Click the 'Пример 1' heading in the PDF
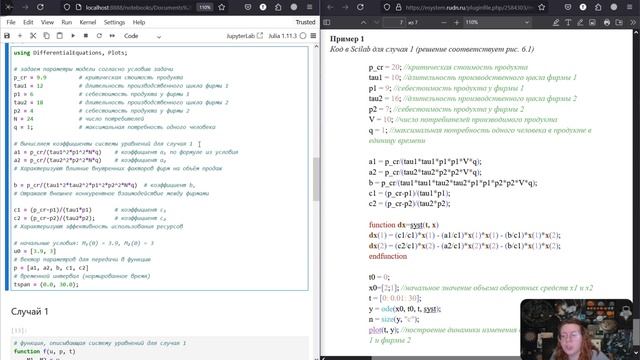This screenshot has height=360, width=640. point(347,39)
